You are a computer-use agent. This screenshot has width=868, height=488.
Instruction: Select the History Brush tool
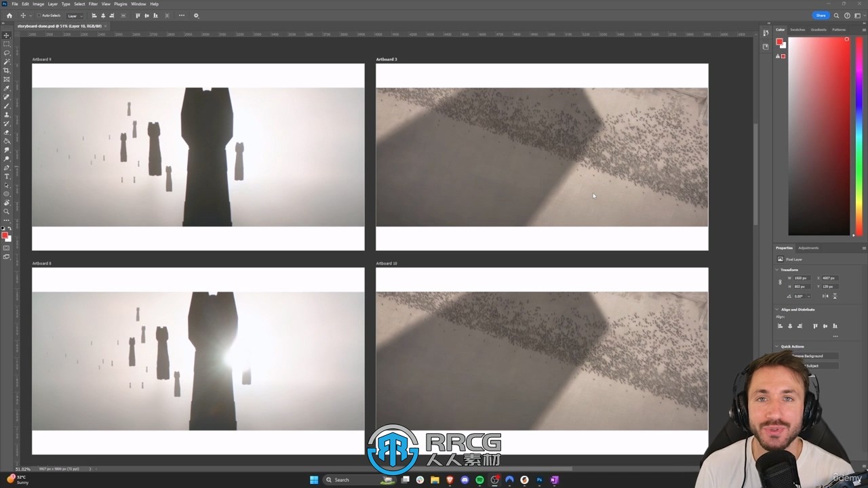7,123
